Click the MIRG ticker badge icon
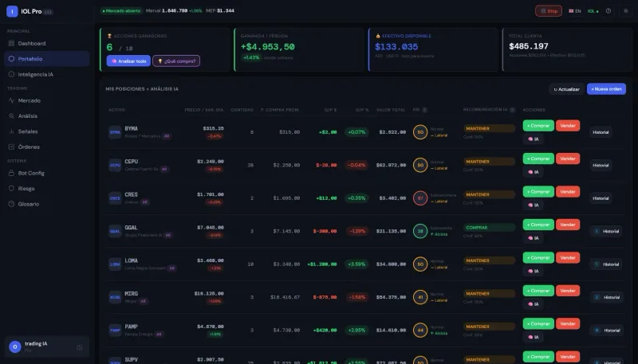This screenshot has width=638, height=364. [115, 297]
